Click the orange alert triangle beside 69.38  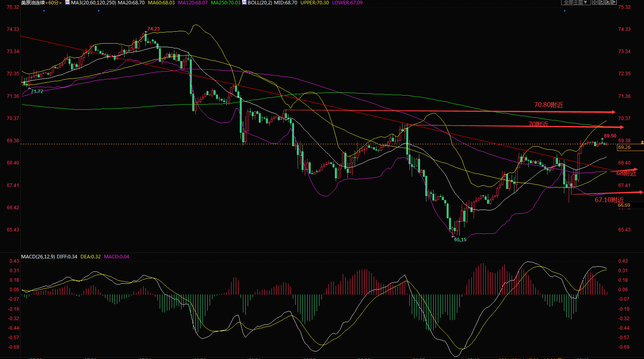tap(642, 142)
